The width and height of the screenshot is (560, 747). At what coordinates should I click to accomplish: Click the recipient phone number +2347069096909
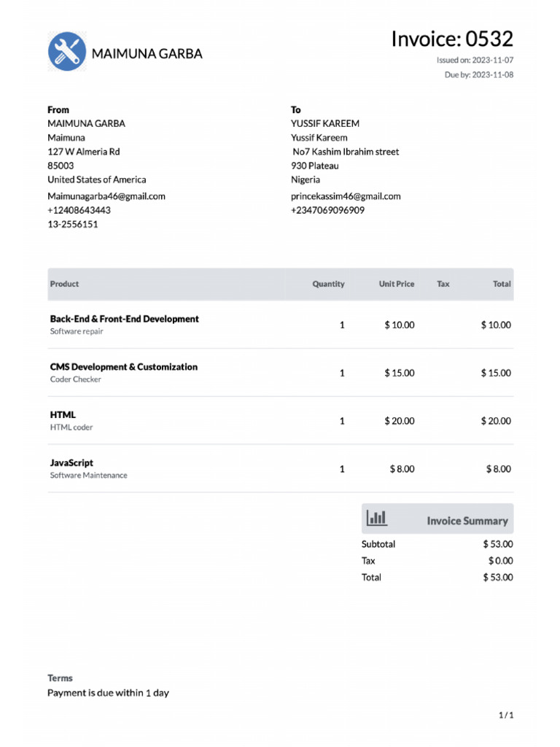[x=327, y=210]
